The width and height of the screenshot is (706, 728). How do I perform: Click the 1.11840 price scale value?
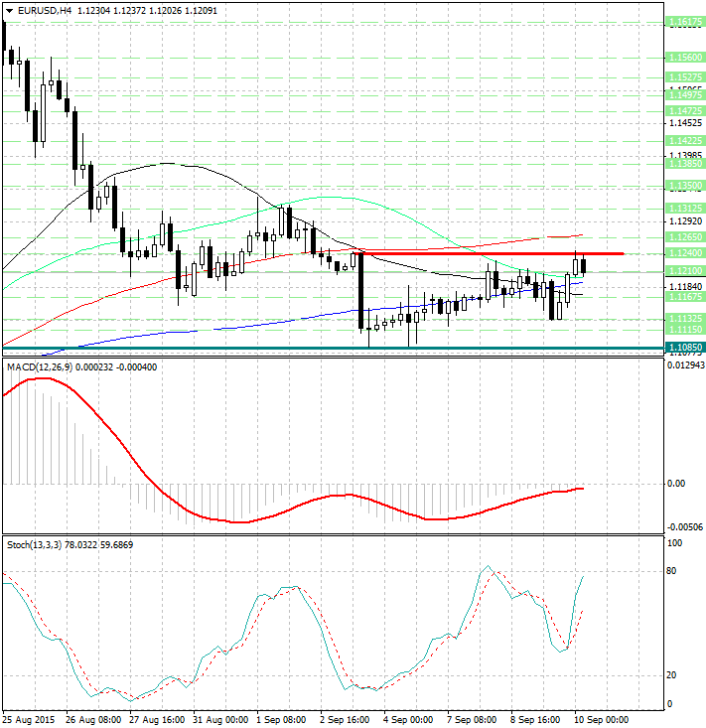tap(685, 286)
